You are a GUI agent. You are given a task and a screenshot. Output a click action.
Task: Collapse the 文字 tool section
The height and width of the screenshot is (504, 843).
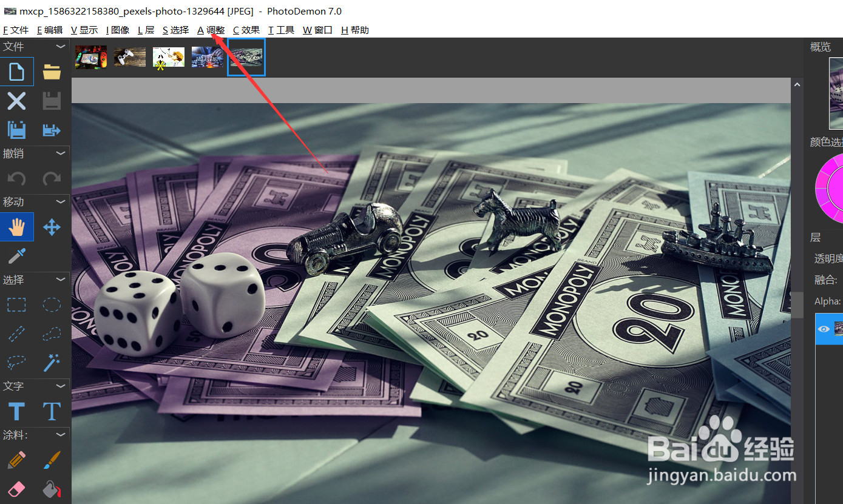(x=61, y=386)
